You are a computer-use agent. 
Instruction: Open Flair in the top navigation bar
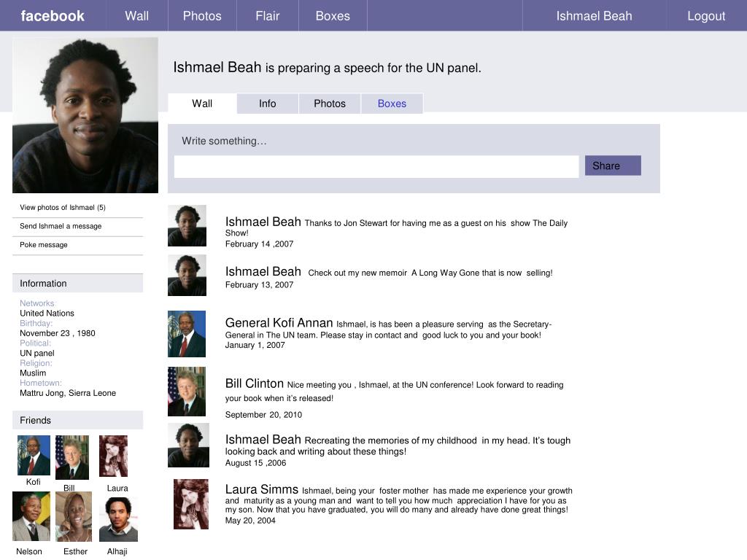tap(267, 16)
